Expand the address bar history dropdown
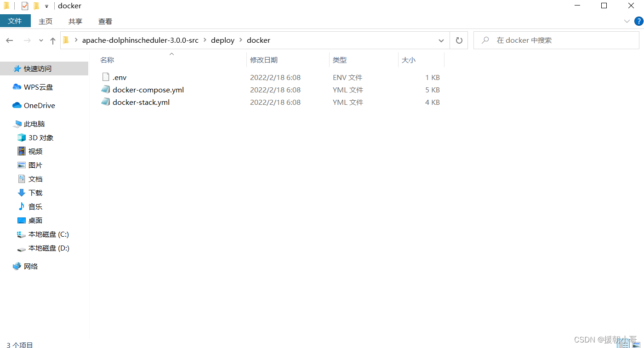The height and width of the screenshot is (348, 644). (441, 40)
